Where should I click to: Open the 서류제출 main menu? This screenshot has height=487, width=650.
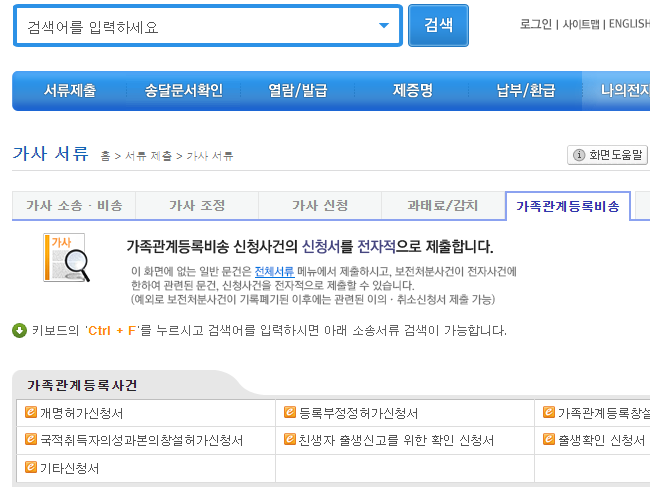70,91
